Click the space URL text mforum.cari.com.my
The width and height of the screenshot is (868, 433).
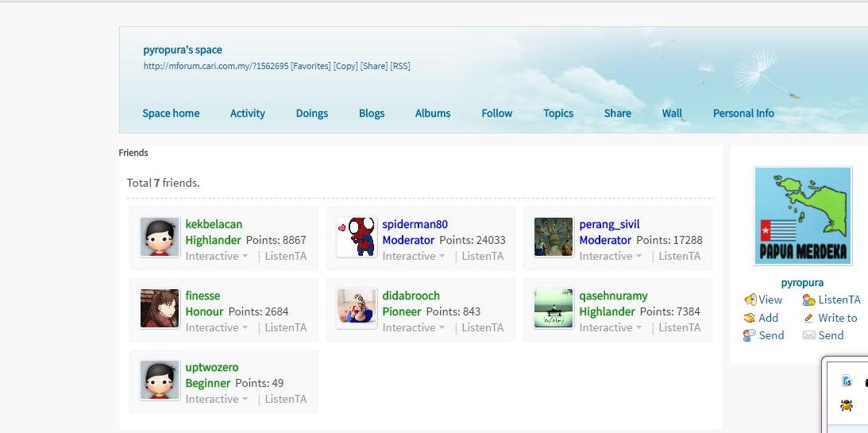(x=216, y=66)
